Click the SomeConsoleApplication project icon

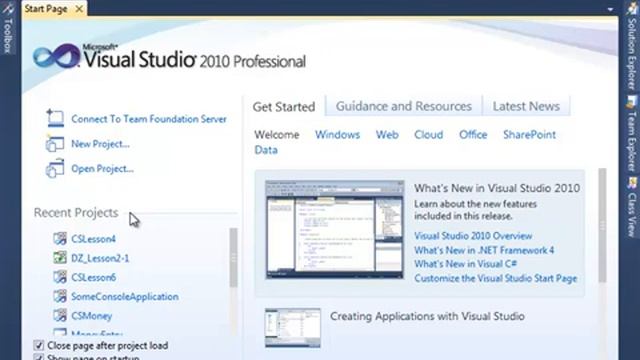point(60,296)
